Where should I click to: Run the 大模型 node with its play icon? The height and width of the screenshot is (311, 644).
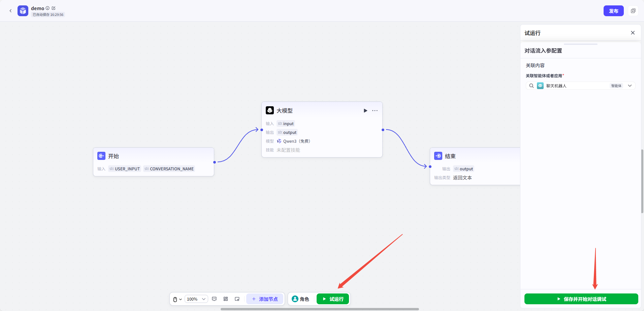pyautogui.click(x=365, y=111)
